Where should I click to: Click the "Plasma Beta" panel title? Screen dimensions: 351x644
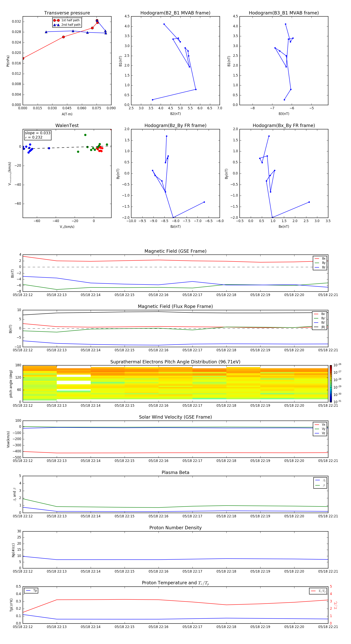click(x=175, y=472)
